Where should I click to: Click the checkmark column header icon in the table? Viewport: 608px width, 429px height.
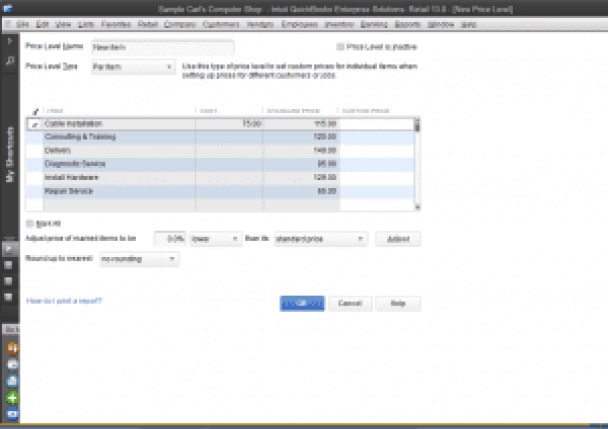[36, 110]
